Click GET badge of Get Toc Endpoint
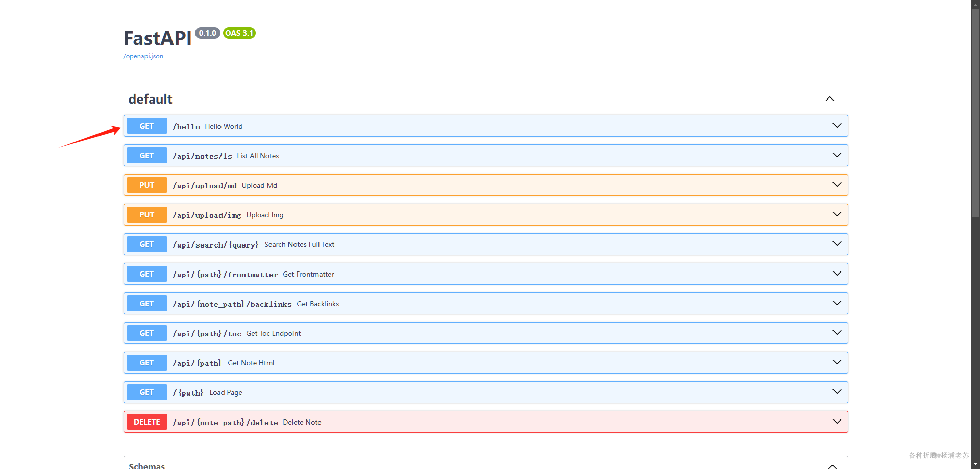Viewport: 980px width, 469px height. click(147, 333)
